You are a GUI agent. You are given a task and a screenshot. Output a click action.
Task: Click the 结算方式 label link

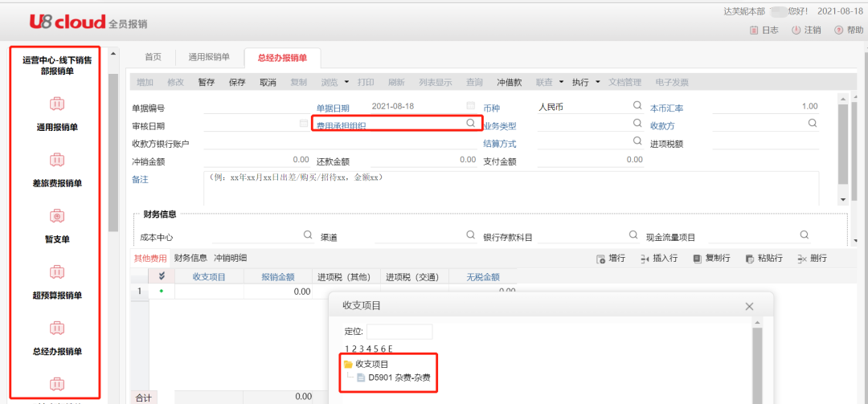[x=499, y=144]
